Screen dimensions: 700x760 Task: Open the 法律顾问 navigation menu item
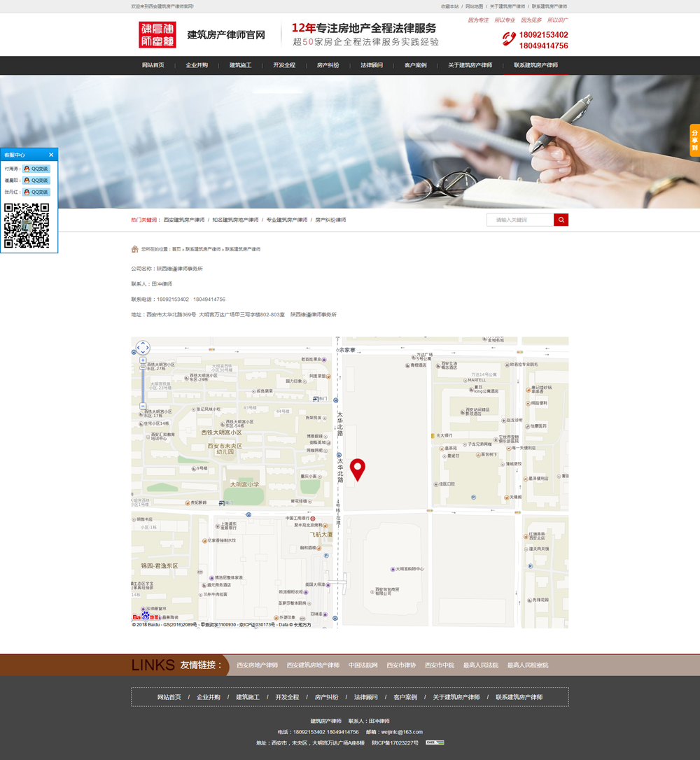[372, 65]
